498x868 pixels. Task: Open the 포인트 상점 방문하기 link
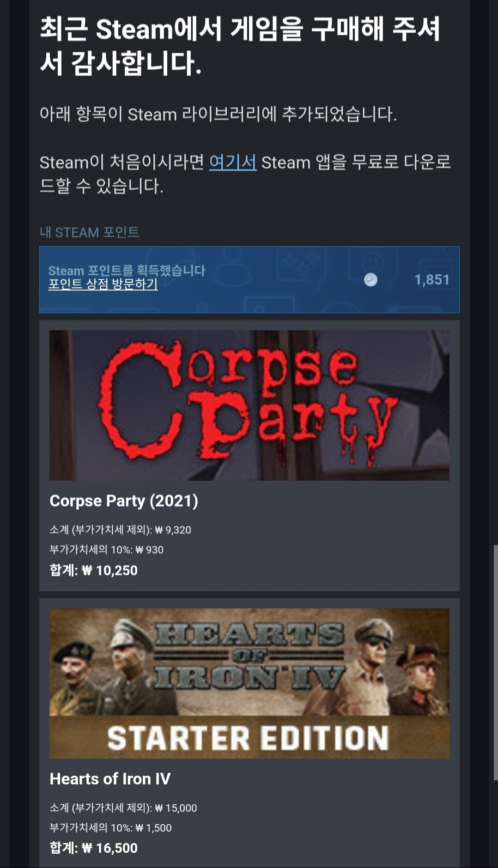(x=103, y=284)
